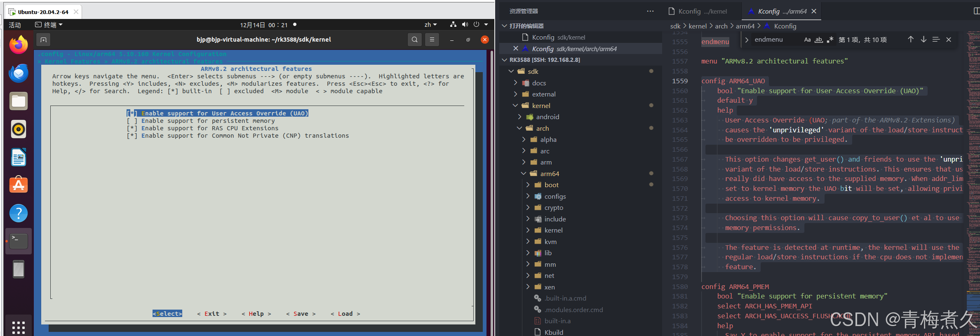Open Activities overview in Ubuntu
The width and height of the screenshot is (980, 336).
pyautogui.click(x=15, y=25)
